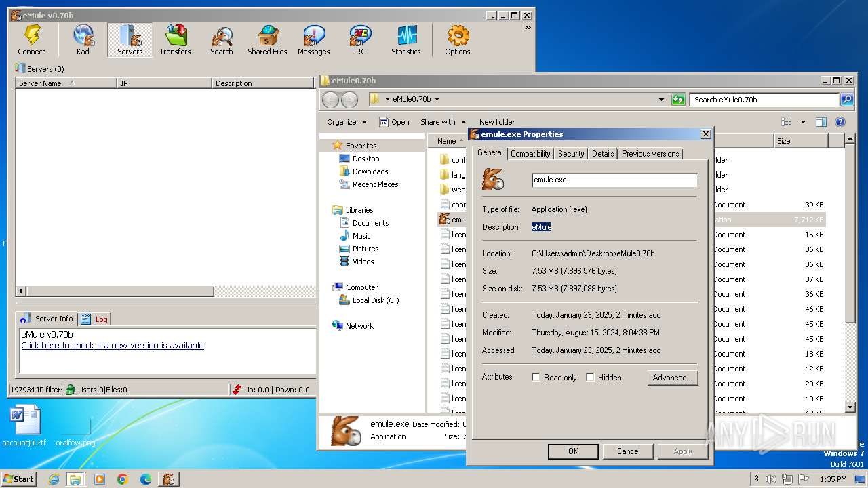Switch to the General properties tab
The image size is (868, 488).
(490, 152)
